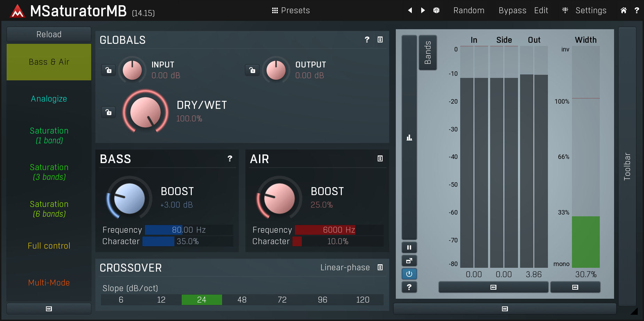
Task: Click the AIR Frequency slider bar
Action: [339, 230]
